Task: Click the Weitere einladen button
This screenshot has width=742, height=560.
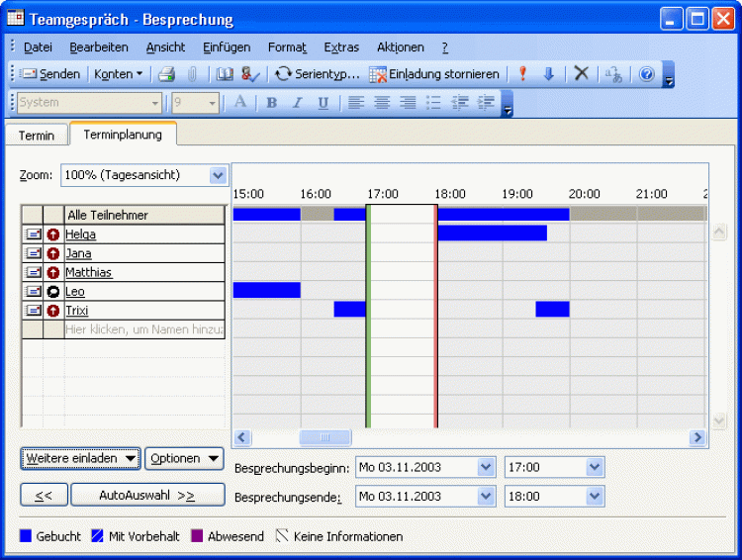Action: click(x=81, y=458)
